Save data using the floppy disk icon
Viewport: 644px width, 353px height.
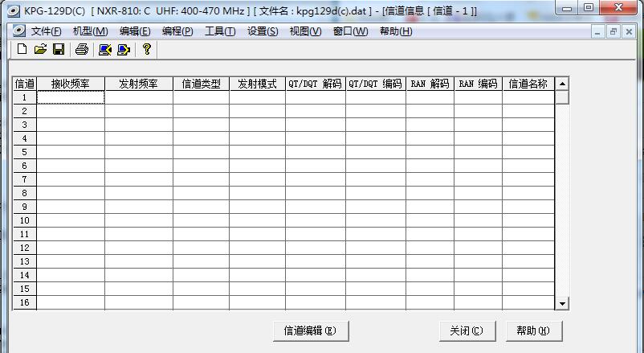59,50
